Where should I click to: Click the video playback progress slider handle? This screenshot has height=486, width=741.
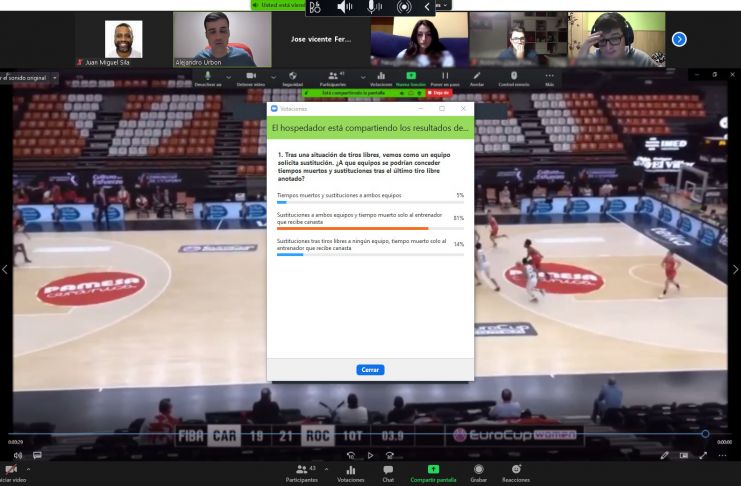tap(705, 434)
